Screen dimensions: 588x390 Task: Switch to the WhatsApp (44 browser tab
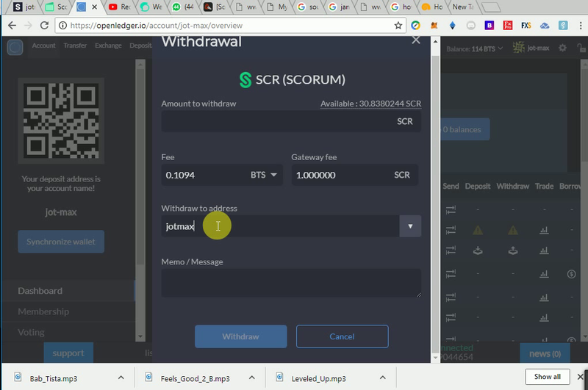pos(183,7)
